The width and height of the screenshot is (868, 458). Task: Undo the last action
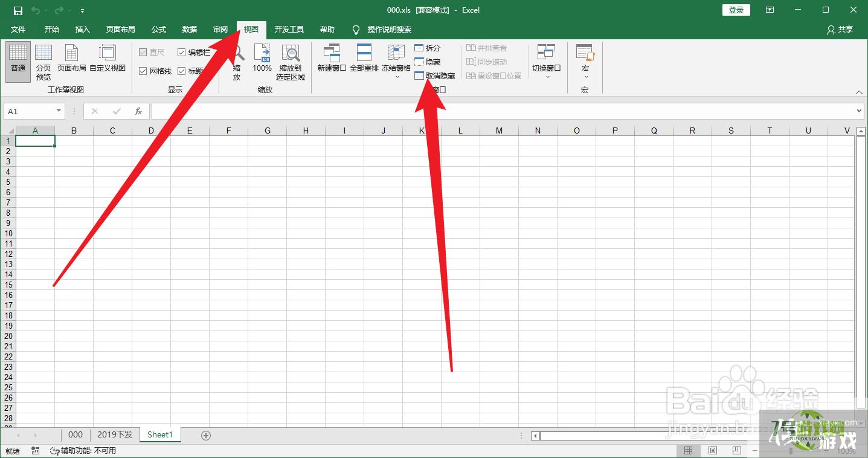point(36,10)
